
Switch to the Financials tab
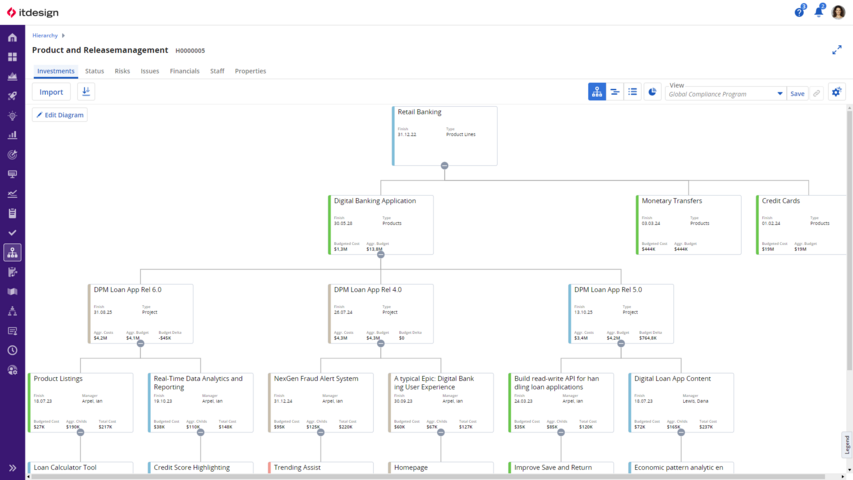pyautogui.click(x=184, y=71)
